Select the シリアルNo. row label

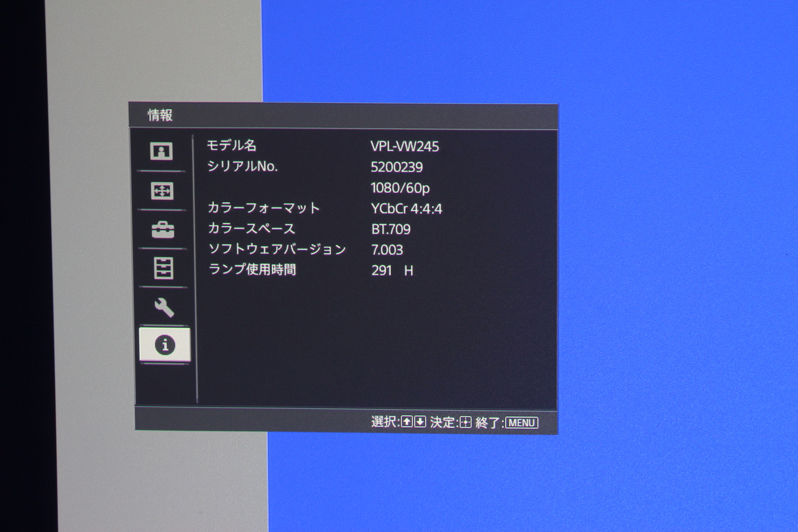click(242, 166)
